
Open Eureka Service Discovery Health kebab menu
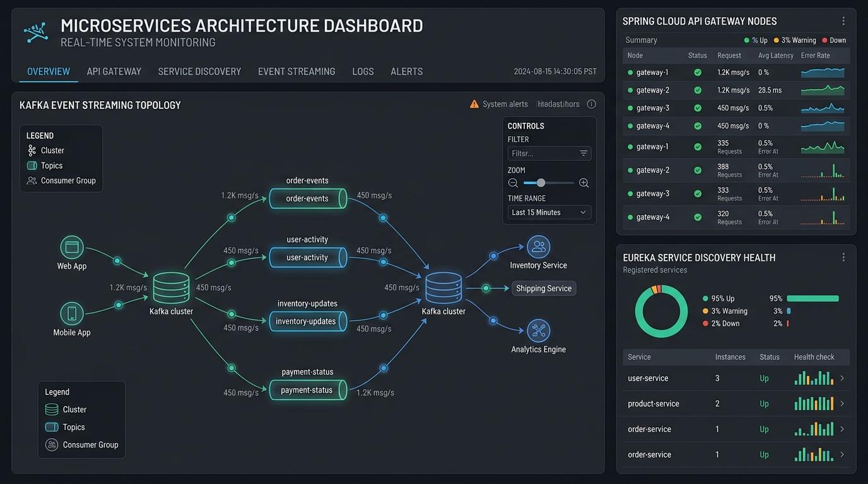(843, 257)
